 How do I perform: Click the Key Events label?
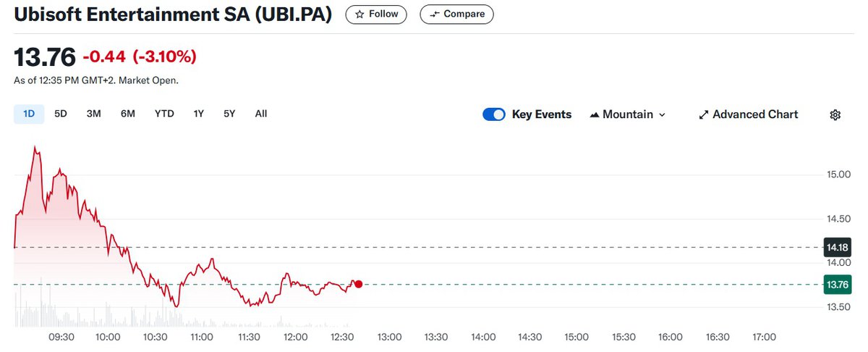point(541,114)
